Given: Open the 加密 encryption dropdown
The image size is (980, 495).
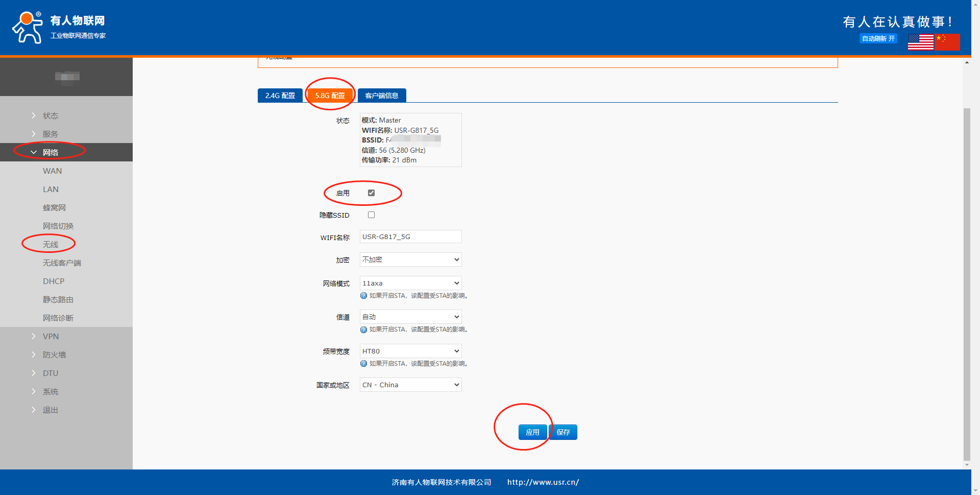Looking at the screenshot, I should [x=410, y=260].
